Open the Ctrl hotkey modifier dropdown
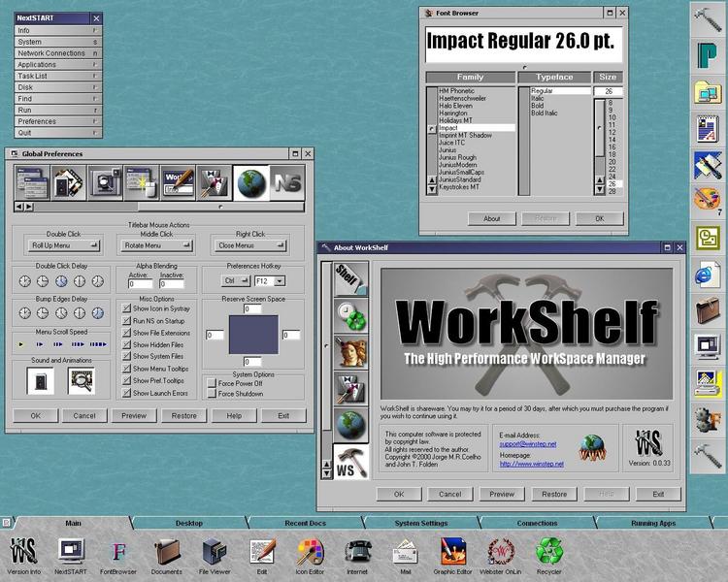The height and width of the screenshot is (582, 728). [236, 280]
